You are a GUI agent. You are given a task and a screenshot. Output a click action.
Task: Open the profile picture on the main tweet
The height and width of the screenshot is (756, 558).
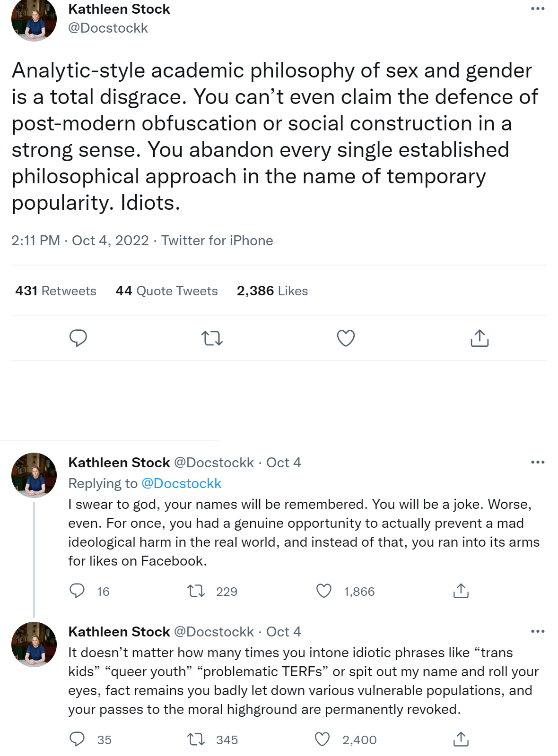click(x=34, y=20)
